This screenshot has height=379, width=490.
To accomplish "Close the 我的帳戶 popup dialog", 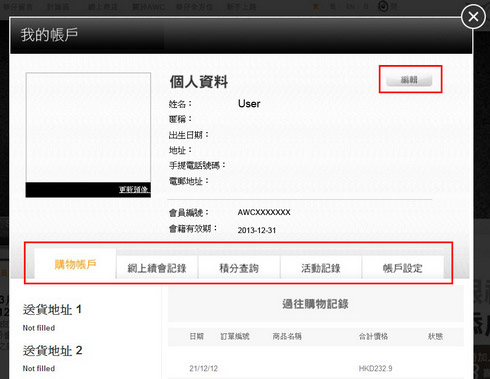I will [473, 16].
